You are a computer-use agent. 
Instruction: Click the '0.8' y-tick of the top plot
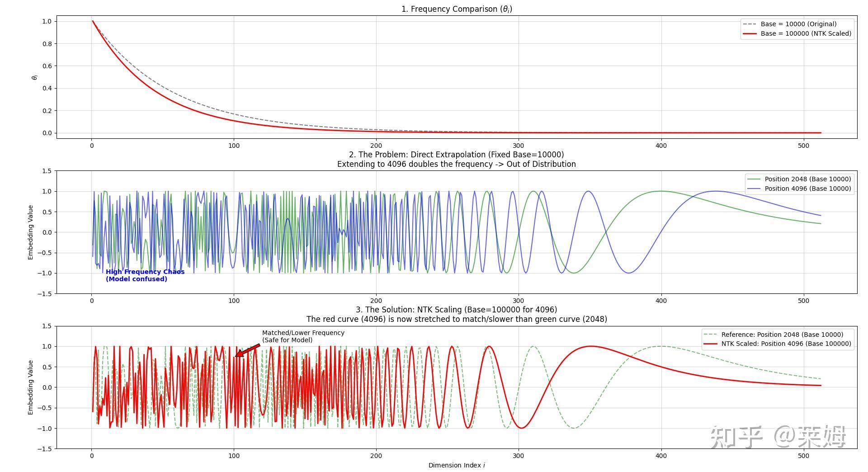47,44
